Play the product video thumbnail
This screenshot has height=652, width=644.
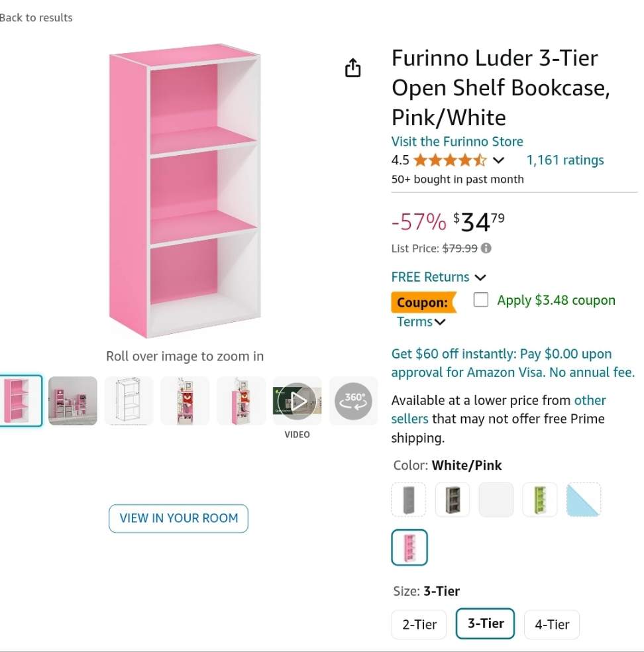297,401
